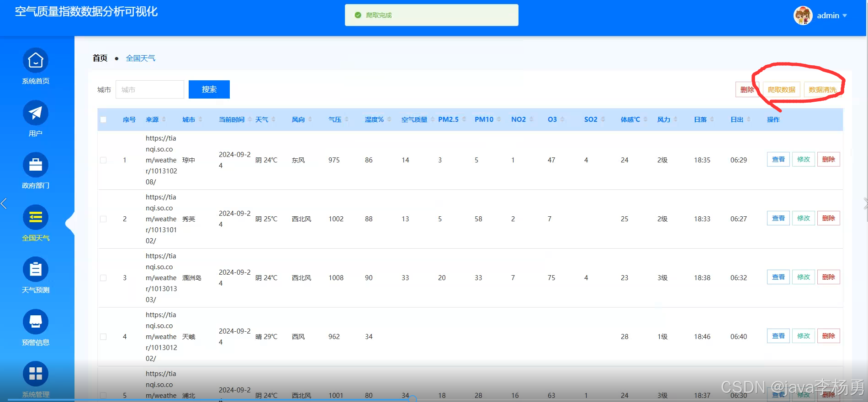Click the top red 删除 button
This screenshot has height=402, width=868.
click(x=747, y=89)
